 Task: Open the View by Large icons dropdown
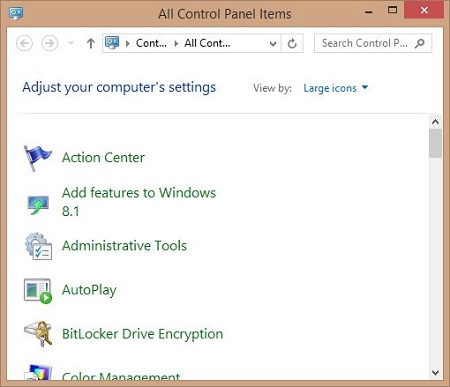tap(335, 88)
